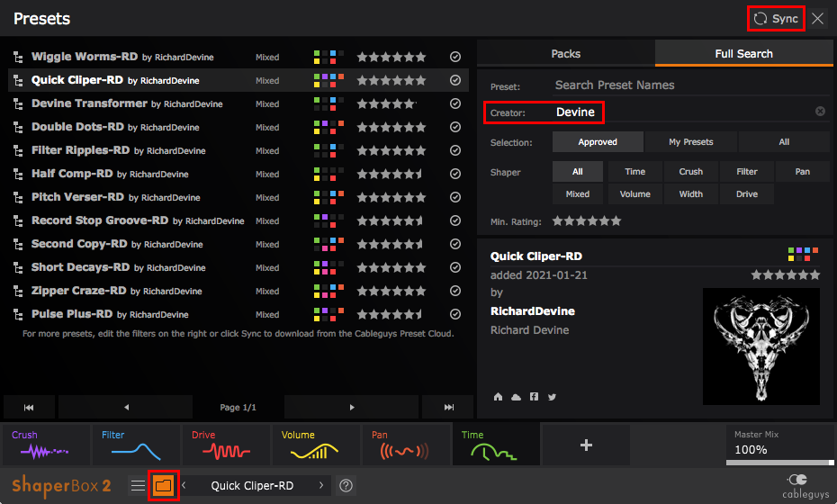
Task: Click the shaper color squares for Double Dots-RD
Action: pos(328,127)
